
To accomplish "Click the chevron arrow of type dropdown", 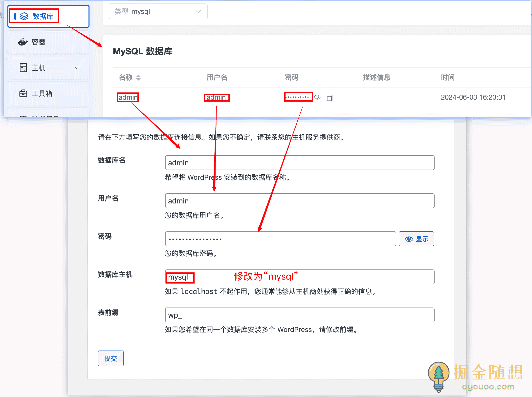I will point(198,11).
